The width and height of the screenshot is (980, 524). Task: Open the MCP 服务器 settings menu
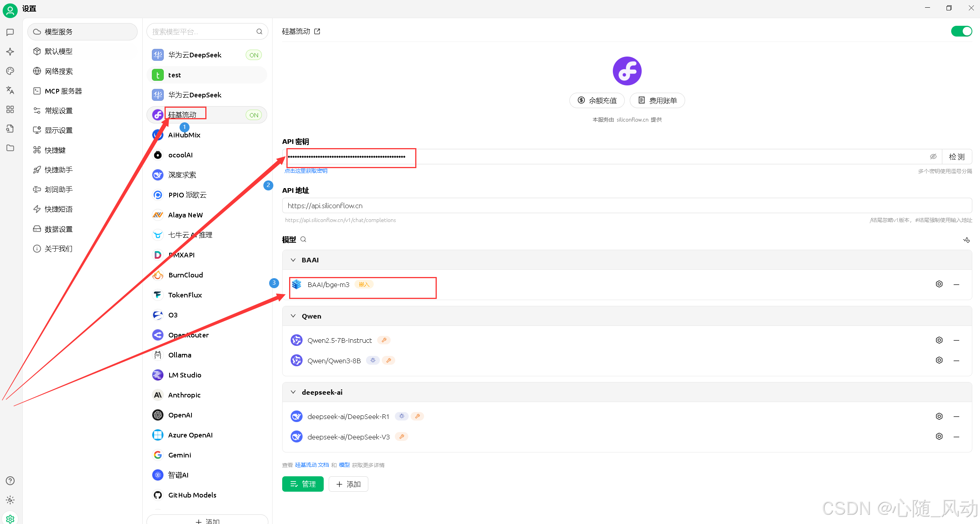click(63, 91)
